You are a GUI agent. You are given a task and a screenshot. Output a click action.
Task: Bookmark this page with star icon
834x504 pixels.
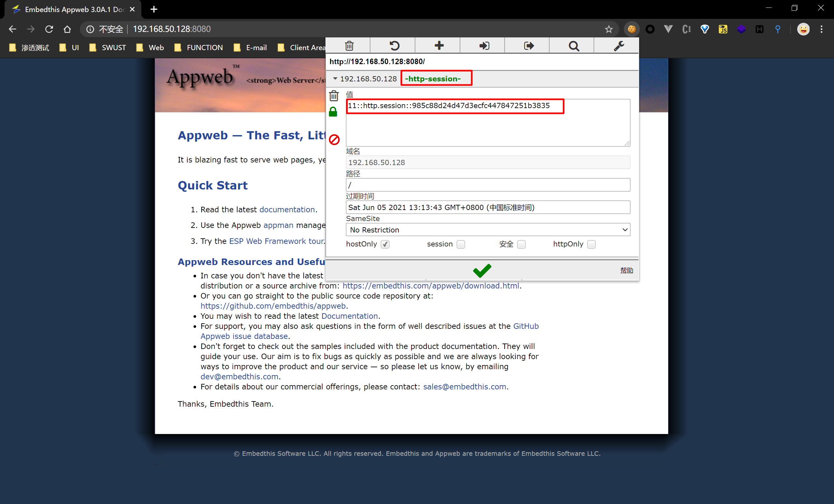[x=609, y=29]
